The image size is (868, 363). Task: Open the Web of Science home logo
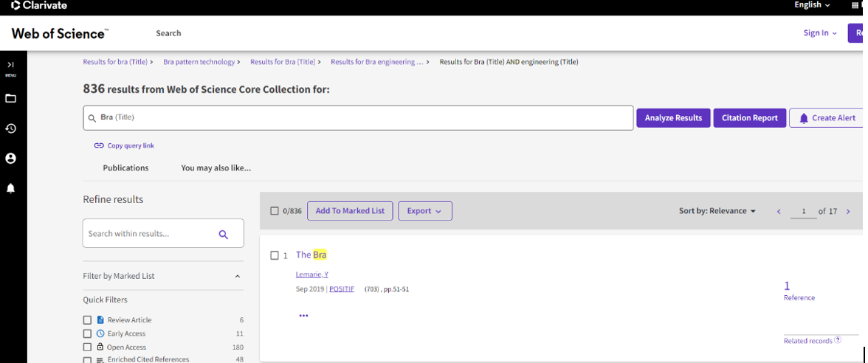coord(60,33)
